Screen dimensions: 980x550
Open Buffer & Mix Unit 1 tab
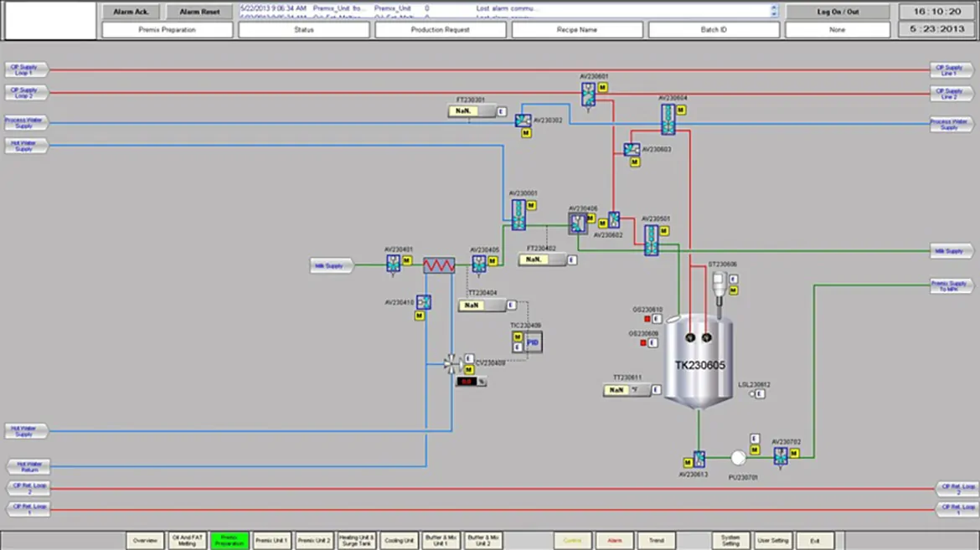pos(441,541)
